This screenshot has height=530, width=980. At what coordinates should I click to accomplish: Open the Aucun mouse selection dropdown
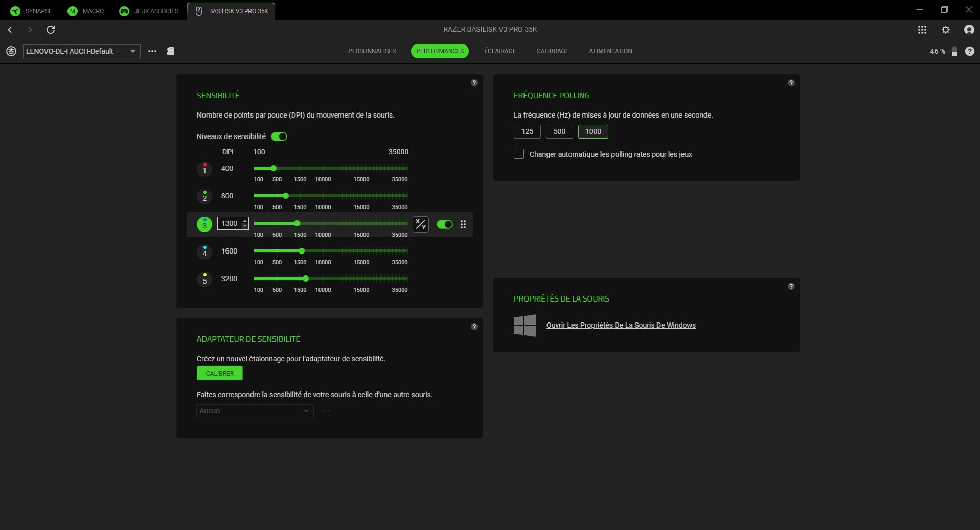tap(254, 411)
